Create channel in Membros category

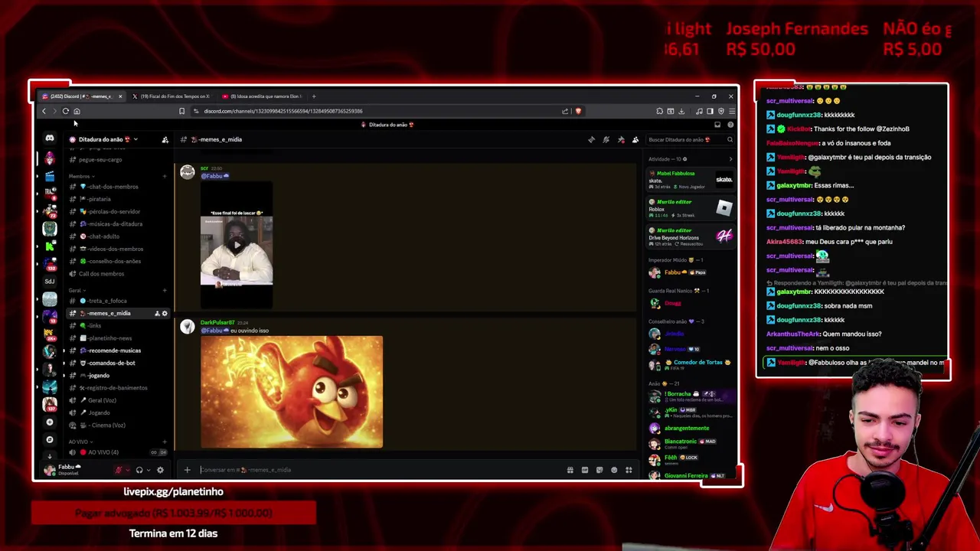(x=165, y=176)
